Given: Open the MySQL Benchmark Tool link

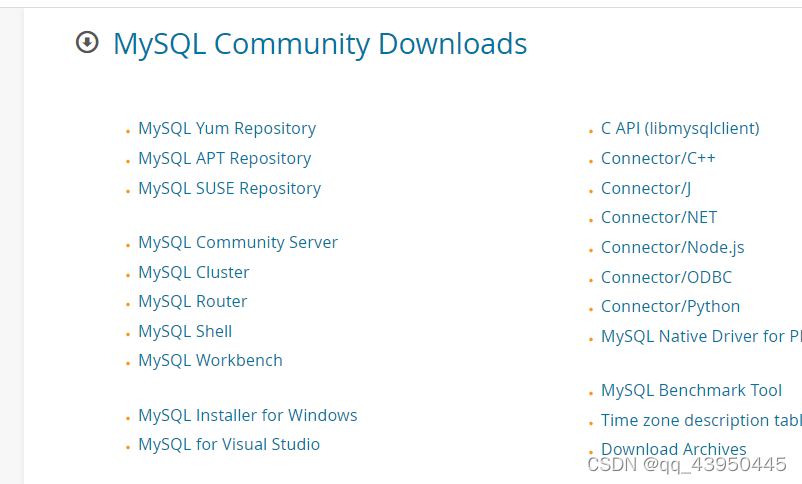Looking at the screenshot, I should pos(692,390).
